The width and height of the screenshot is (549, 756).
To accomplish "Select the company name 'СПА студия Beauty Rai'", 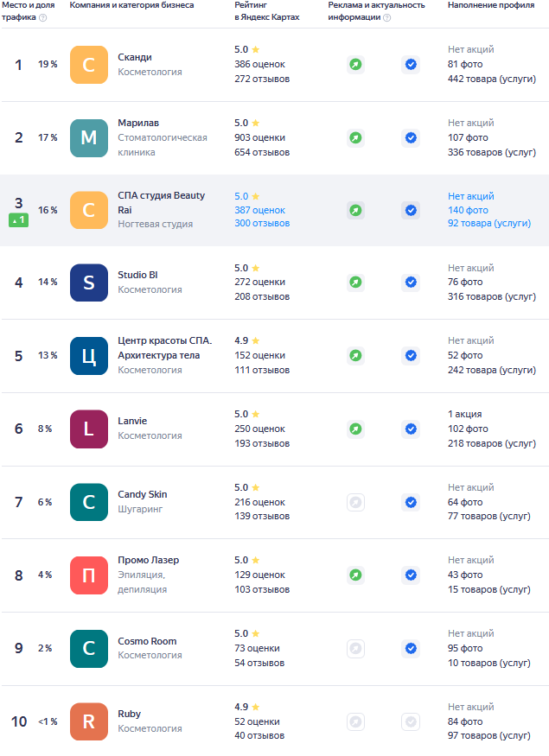I will click(x=161, y=202).
